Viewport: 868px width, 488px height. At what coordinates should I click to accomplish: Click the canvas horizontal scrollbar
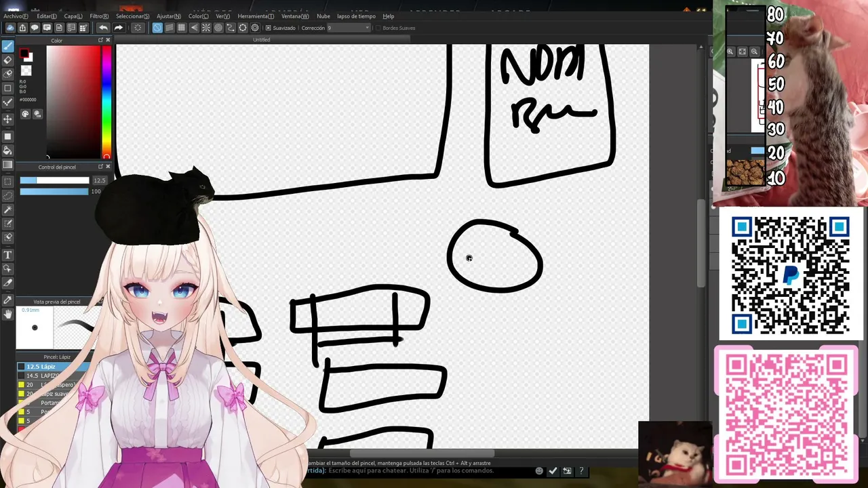tap(422, 453)
